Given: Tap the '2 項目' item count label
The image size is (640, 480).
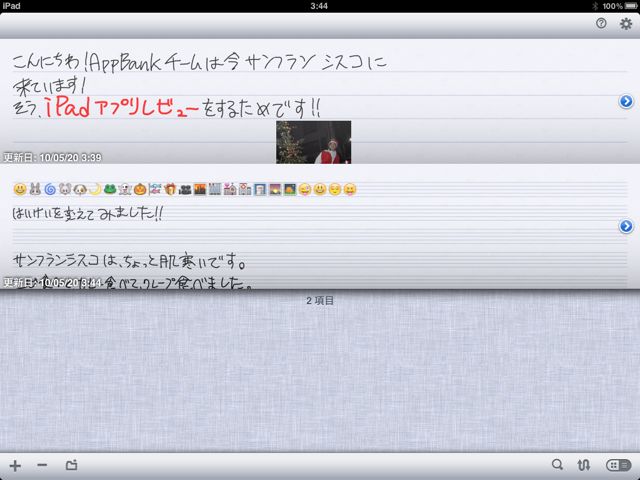Looking at the screenshot, I should coord(320,300).
